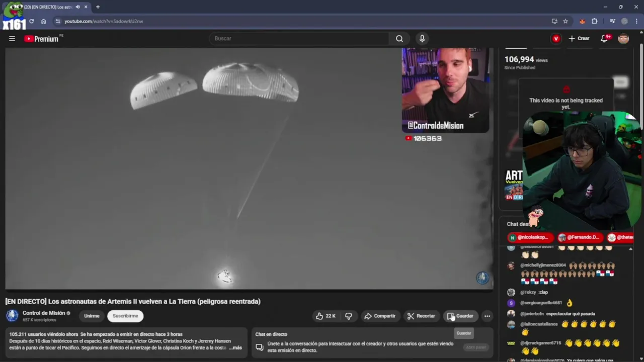The image size is (644, 362).
Task: Reload the page in the browser
Action: point(31,21)
